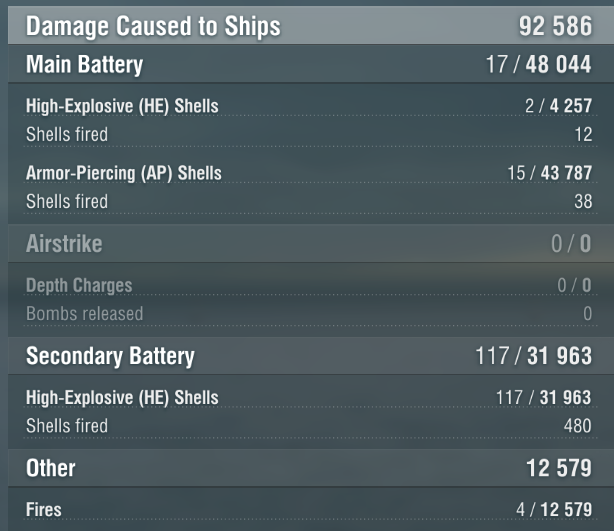Select the Fires row
This screenshot has width=614, height=531.
311,509
